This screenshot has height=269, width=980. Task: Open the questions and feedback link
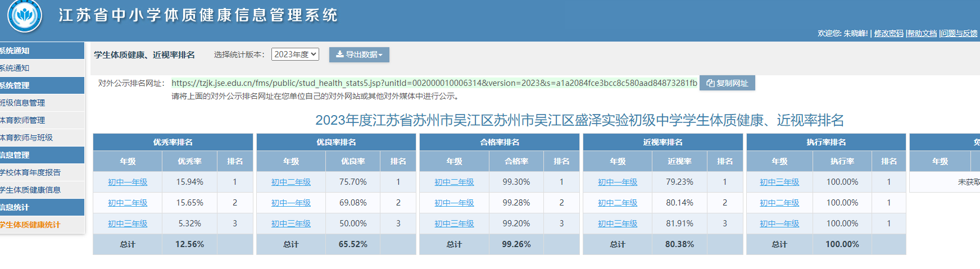point(959,34)
